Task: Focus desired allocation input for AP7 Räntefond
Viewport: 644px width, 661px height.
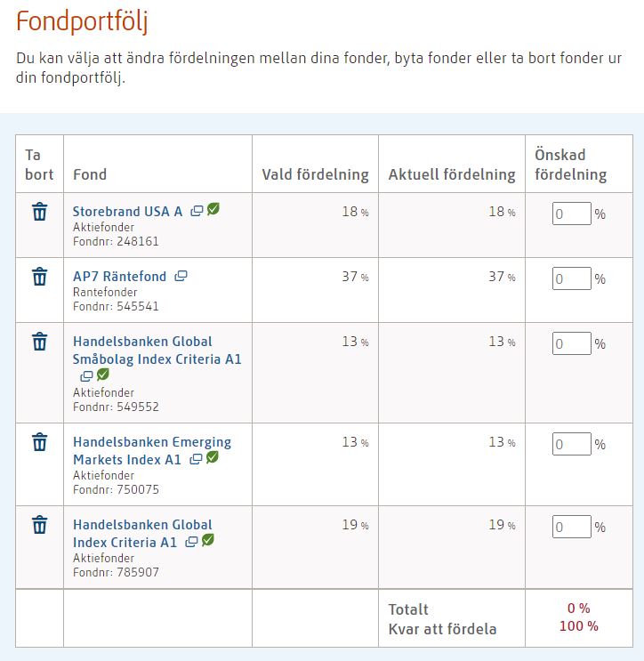Action: click(571, 278)
